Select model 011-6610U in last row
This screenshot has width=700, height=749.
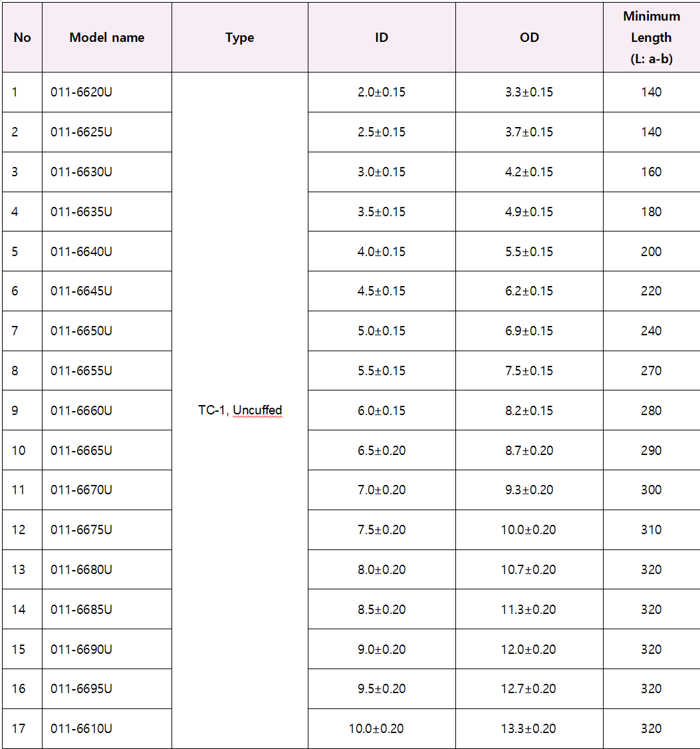(81, 728)
